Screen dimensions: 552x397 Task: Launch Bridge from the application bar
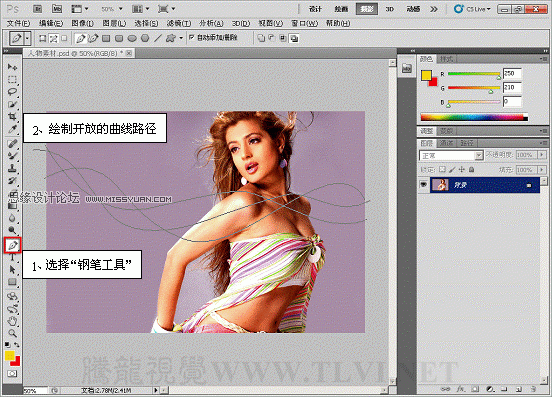pyautogui.click(x=37, y=9)
